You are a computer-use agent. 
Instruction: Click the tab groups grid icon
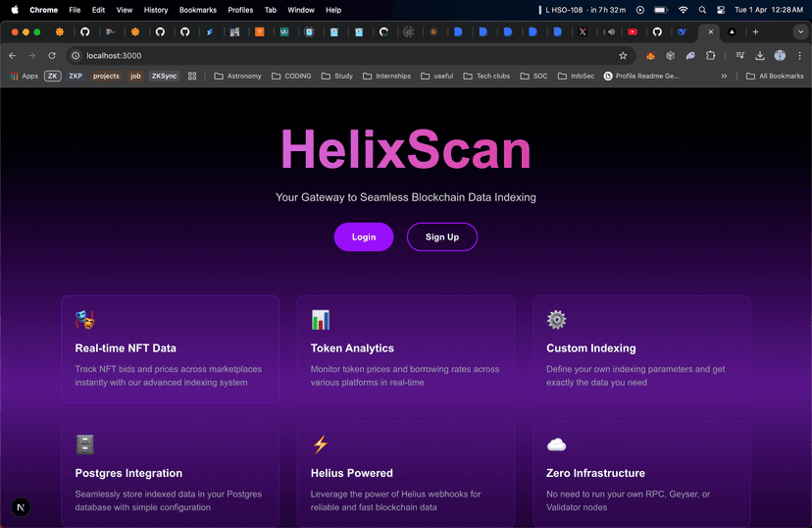tap(192, 77)
